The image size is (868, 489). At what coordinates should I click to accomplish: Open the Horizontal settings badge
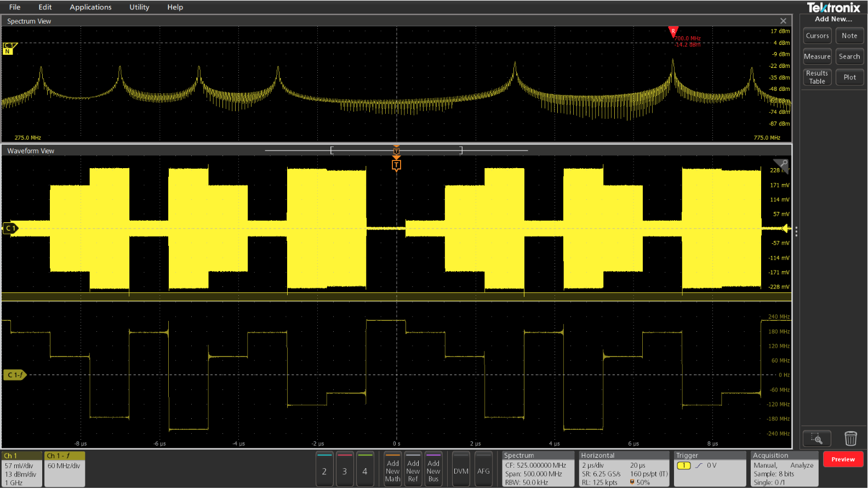pyautogui.click(x=624, y=469)
